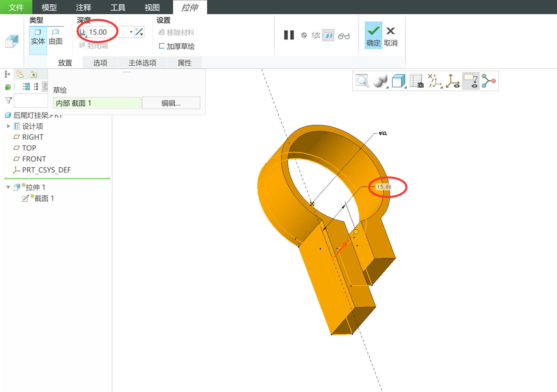Click the glasses preview icon
Viewport: 557px width, 392px height.
click(344, 36)
